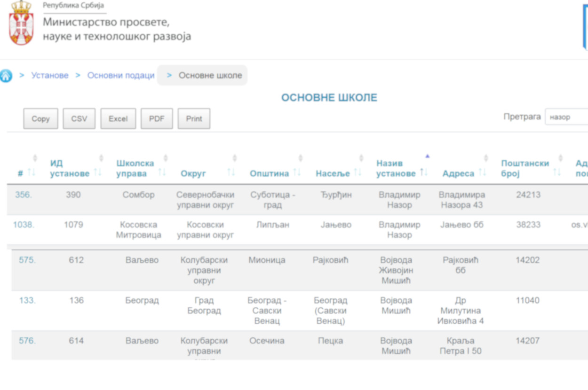588x390 pixels.
Task: Export the table as CSV
Action: (79, 119)
